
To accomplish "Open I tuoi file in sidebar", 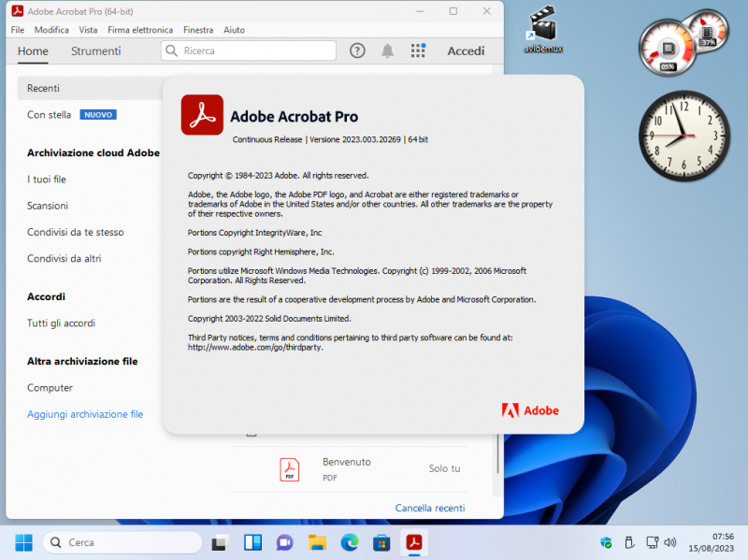I will pyautogui.click(x=47, y=179).
